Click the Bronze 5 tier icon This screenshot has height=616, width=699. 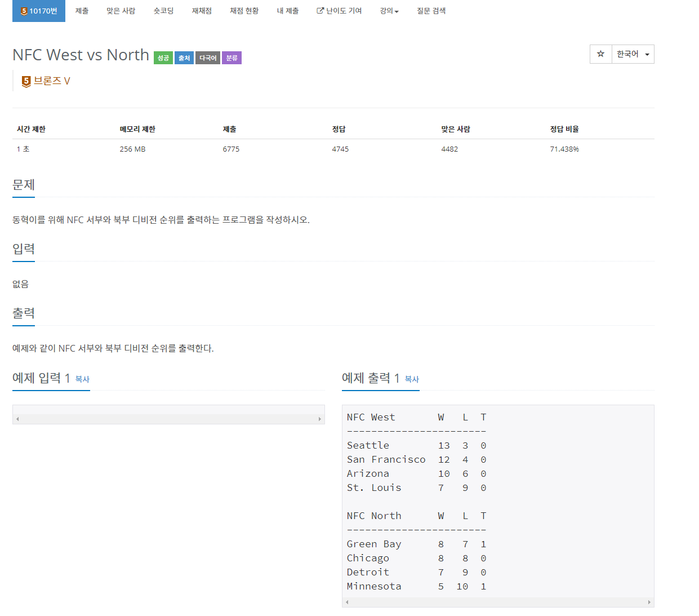[x=26, y=81]
